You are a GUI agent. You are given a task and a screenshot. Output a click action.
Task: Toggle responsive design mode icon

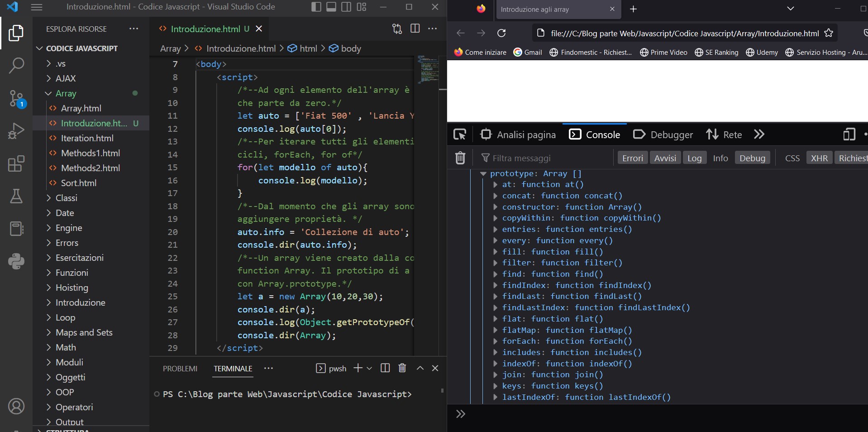pos(849,134)
